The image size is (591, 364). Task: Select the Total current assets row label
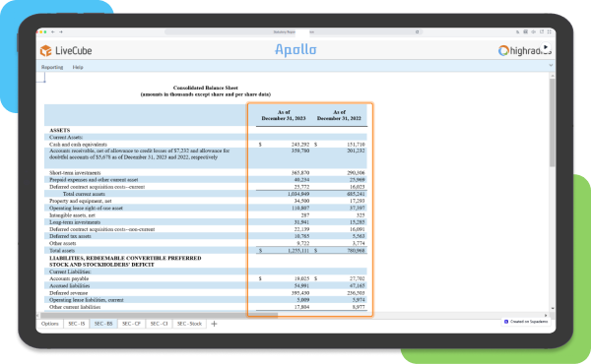tap(84, 194)
